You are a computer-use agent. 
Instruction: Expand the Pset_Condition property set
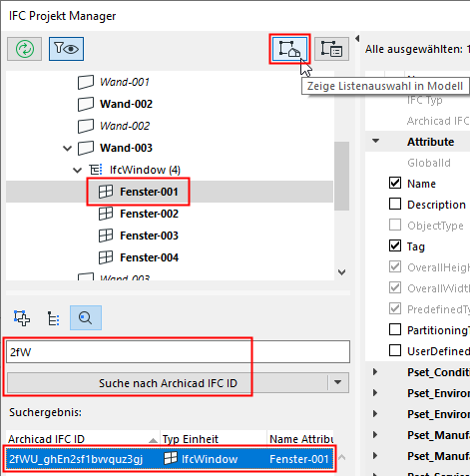point(375,372)
